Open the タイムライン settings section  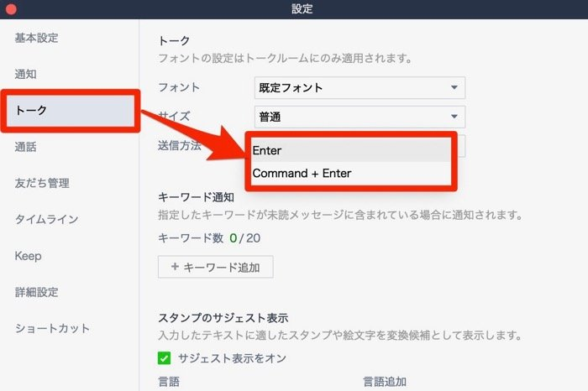click(46, 219)
